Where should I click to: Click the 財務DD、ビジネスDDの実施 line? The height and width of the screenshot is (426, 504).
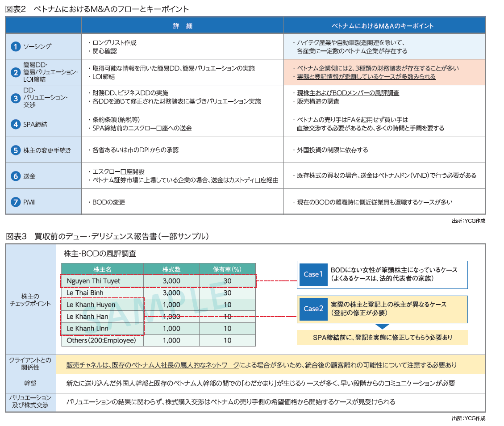point(128,93)
